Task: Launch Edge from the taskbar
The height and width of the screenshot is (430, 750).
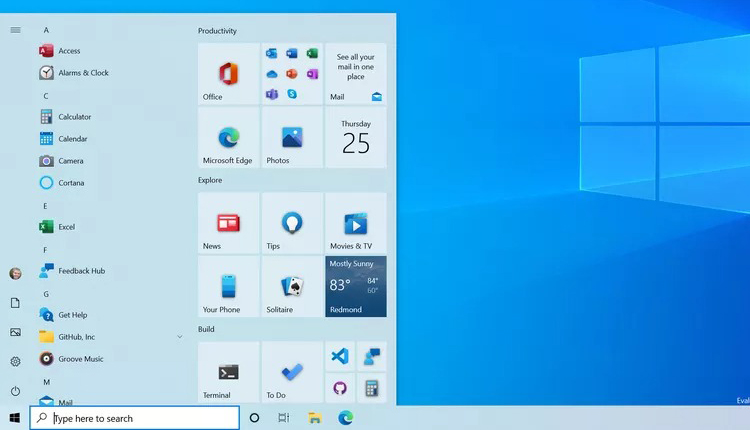Action: coord(345,418)
